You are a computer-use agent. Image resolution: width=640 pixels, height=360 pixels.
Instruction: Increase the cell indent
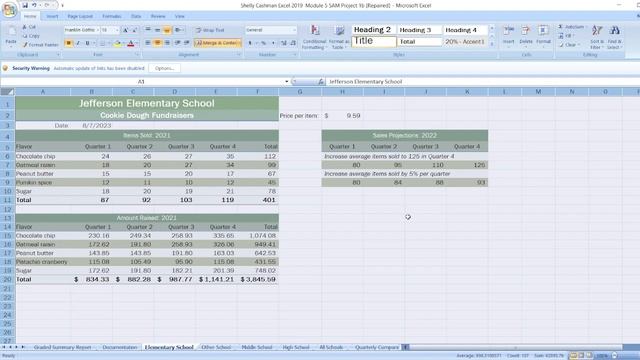[187, 43]
